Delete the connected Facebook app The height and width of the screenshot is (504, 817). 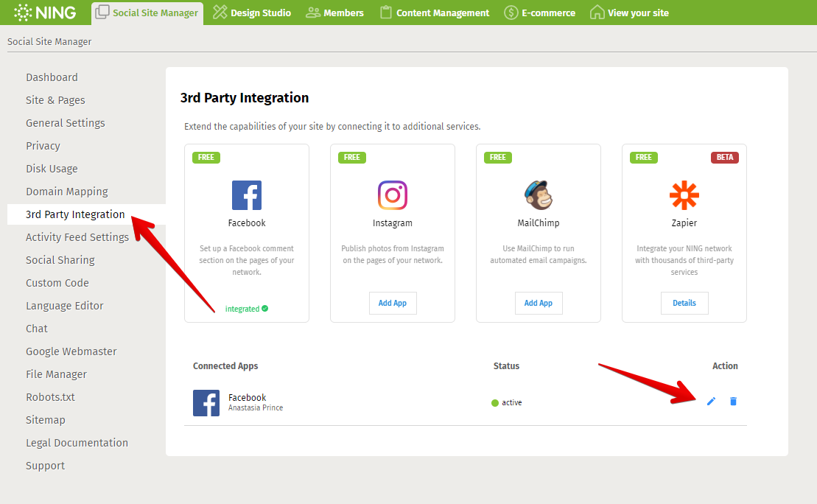[733, 401]
